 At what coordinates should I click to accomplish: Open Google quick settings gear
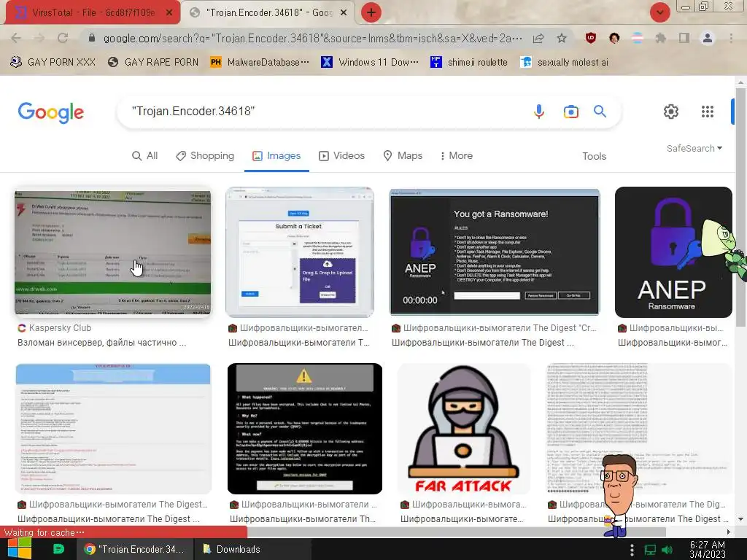point(671,112)
